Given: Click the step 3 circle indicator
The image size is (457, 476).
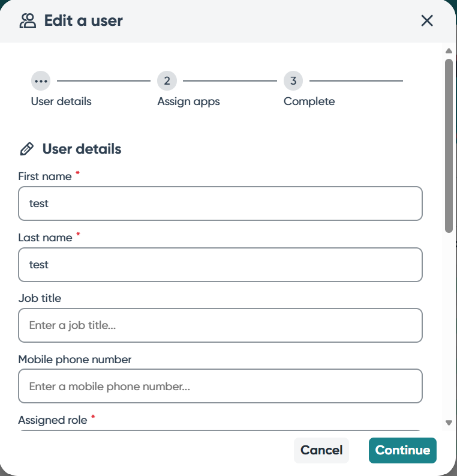Looking at the screenshot, I should [x=293, y=80].
